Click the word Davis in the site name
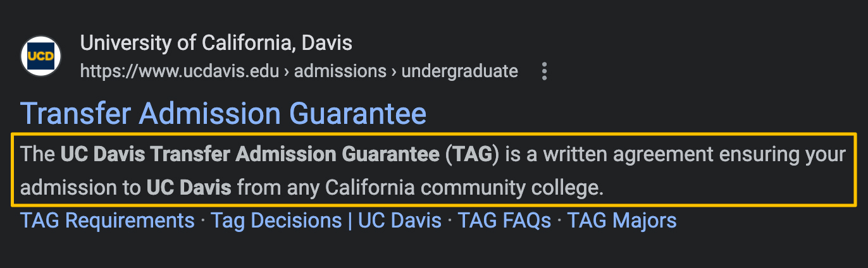The image size is (868, 268). coord(327,44)
